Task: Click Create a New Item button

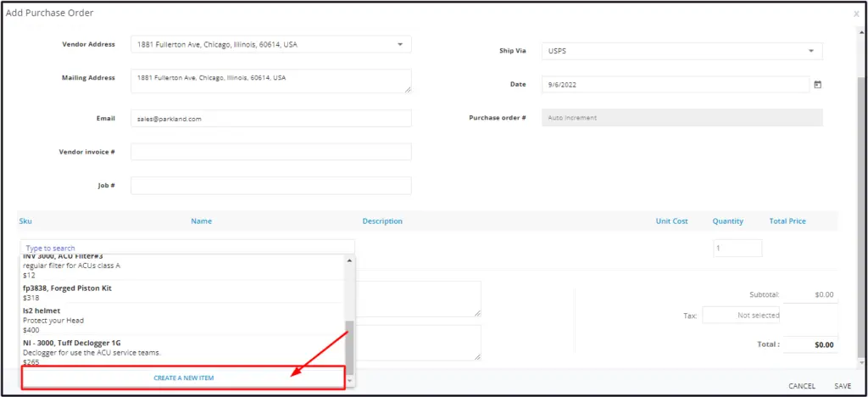Action: (183, 377)
